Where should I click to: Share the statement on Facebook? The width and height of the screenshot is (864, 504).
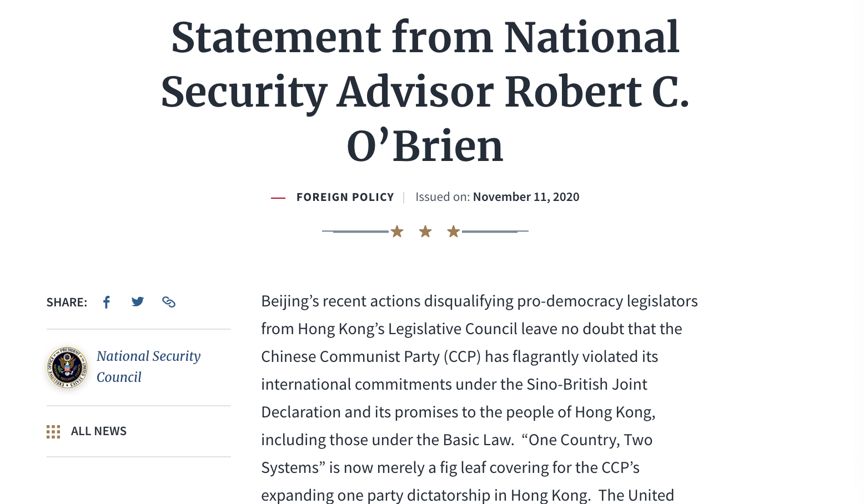click(107, 302)
